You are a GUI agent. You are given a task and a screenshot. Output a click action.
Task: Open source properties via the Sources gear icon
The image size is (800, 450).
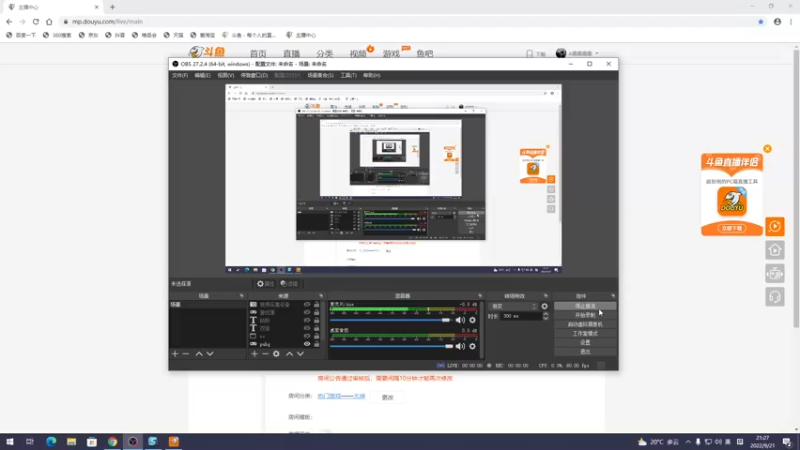(x=276, y=354)
